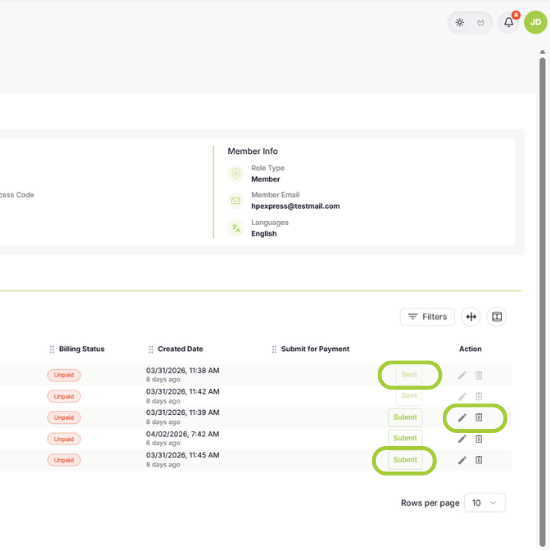Edit pencil icon in 11:38 AM row
The width and height of the screenshot is (550, 550).
click(x=462, y=375)
